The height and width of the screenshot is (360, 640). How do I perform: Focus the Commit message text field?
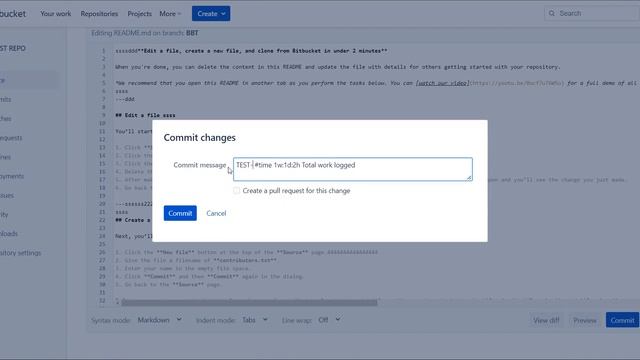click(x=353, y=169)
